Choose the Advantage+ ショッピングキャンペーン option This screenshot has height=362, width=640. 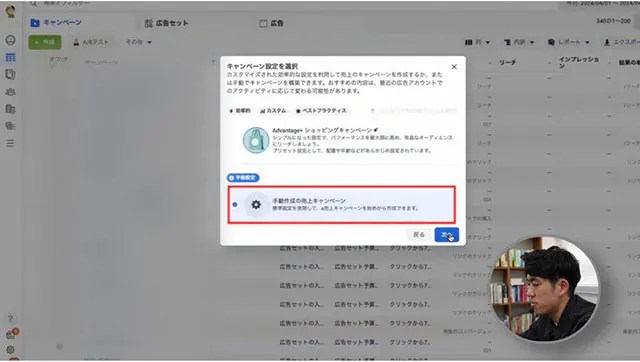point(348,140)
